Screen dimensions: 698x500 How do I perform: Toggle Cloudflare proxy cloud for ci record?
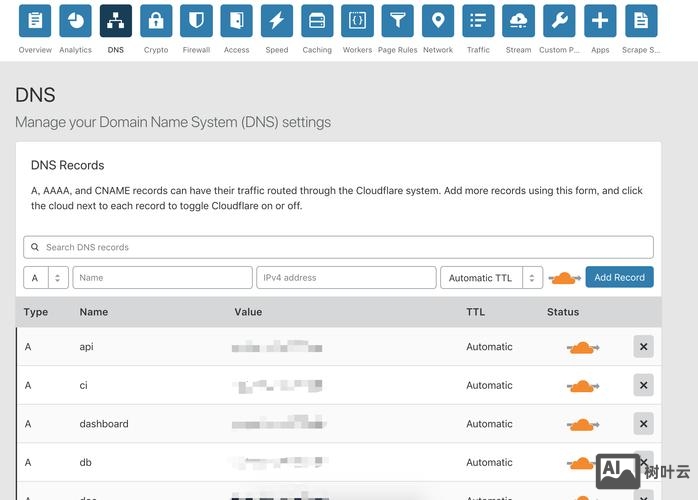pyautogui.click(x=582, y=386)
